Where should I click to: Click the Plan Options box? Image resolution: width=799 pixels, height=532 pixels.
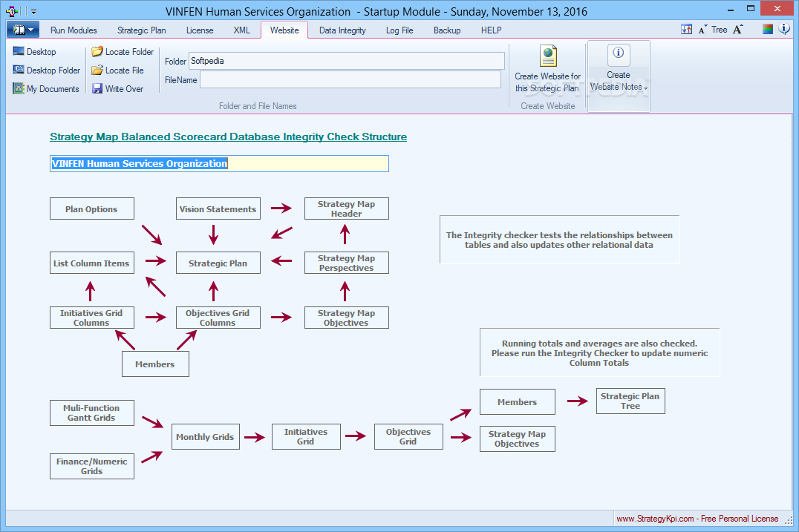(x=92, y=208)
